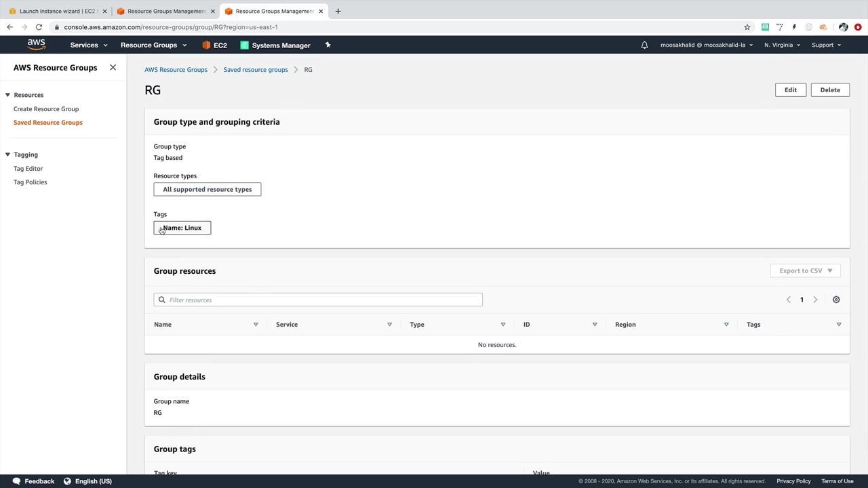
Task: Follow the Saved resource groups breadcrumb link
Action: pyautogui.click(x=256, y=70)
